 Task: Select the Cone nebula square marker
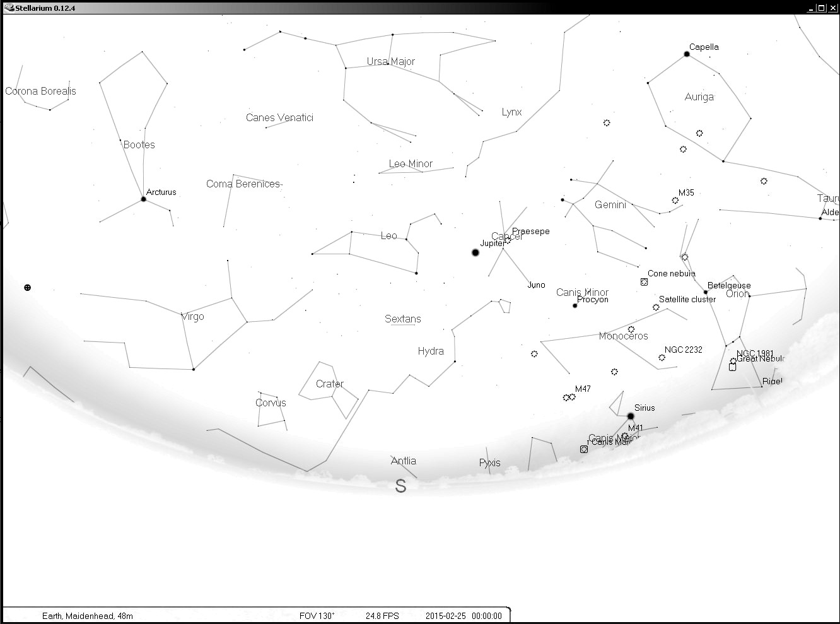[x=644, y=282]
